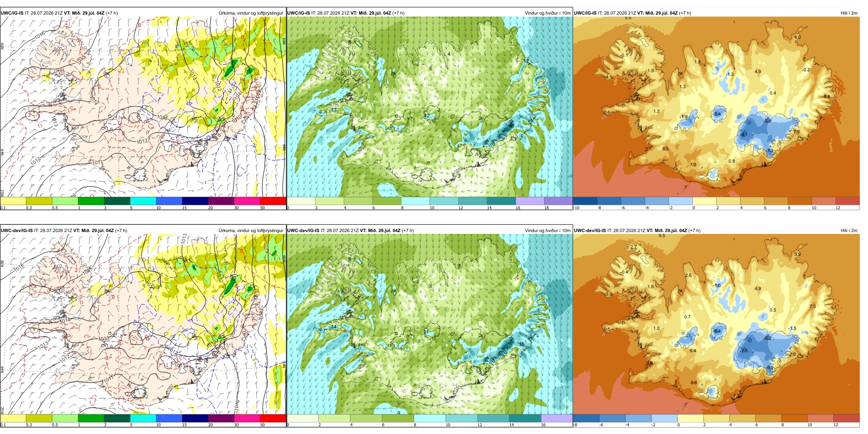Click the blue 10 swatch in UWC-dev/IG-IS precipitation legend

pos(169,418)
